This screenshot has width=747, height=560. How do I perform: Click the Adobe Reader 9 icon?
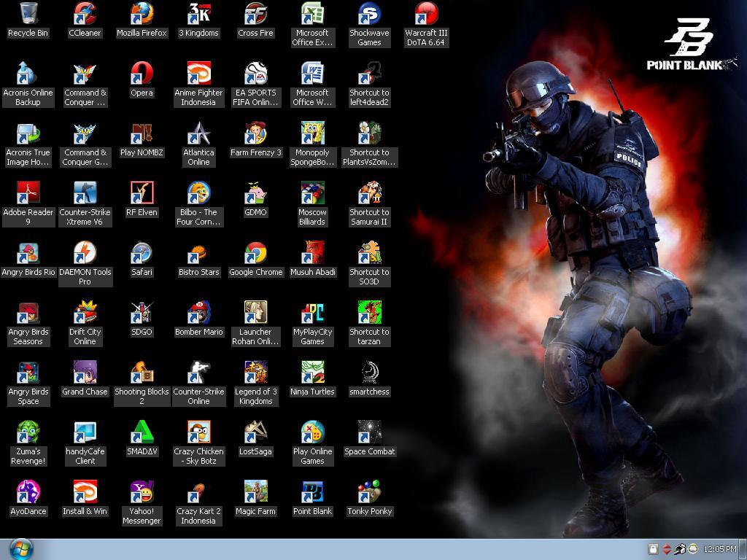28,192
